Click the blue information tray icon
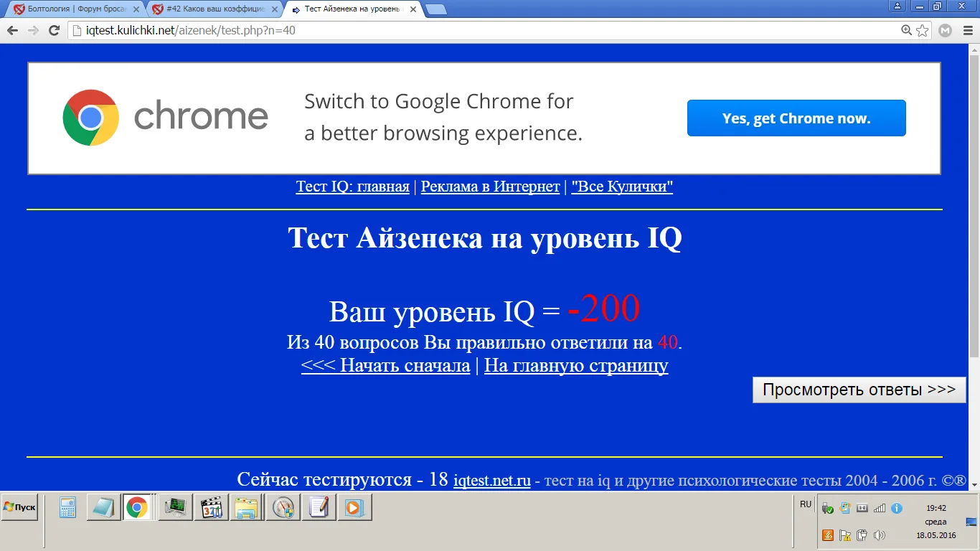This screenshot has height=551, width=980. (x=897, y=508)
